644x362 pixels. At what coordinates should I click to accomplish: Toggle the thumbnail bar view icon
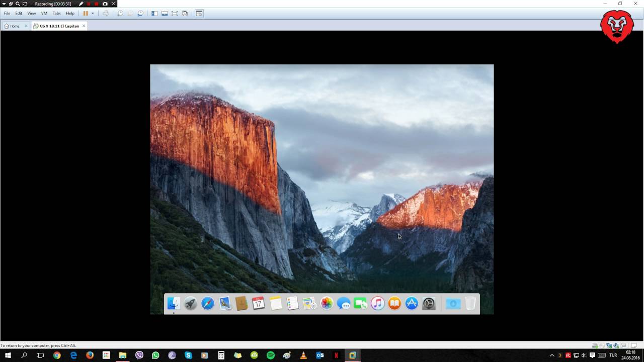pos(165,13)
